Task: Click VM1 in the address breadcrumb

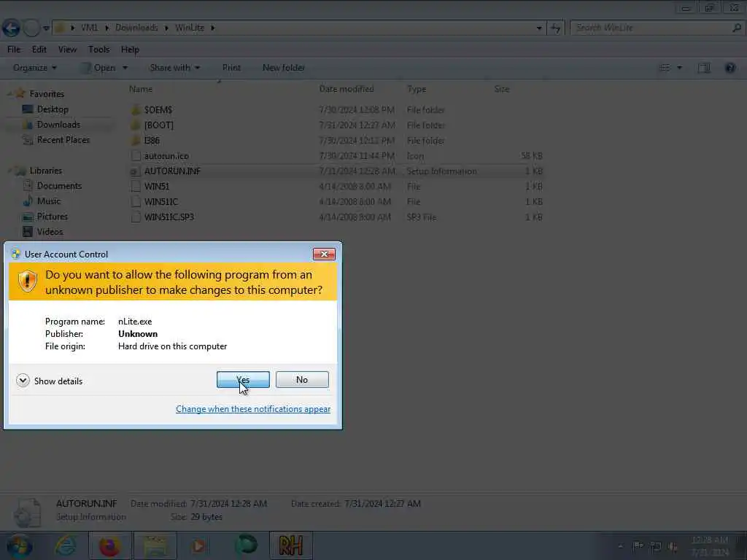Action: click(x=89, y=28)
